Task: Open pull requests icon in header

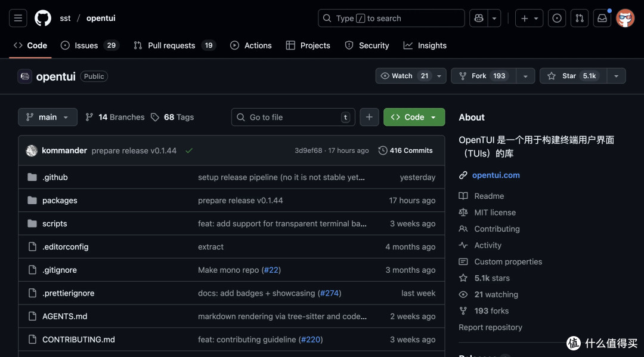Action: click(580, 18)
